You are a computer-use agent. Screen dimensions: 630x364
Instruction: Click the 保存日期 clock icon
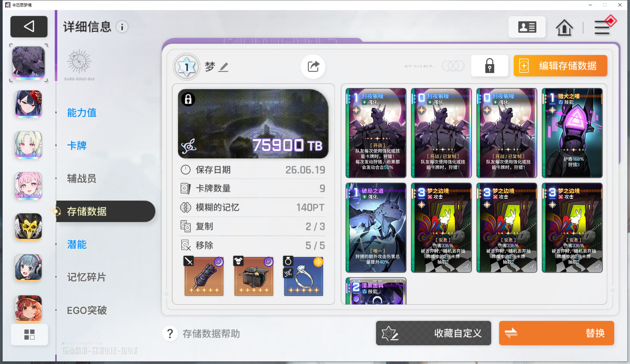tap(185, 170)
